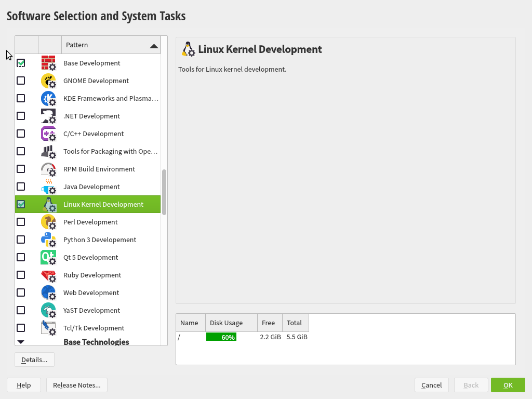The height and width of the screenshot is (399, 532).
Task: Click the KDE Frameworks and Plasma icon
Action: (48, 98)
